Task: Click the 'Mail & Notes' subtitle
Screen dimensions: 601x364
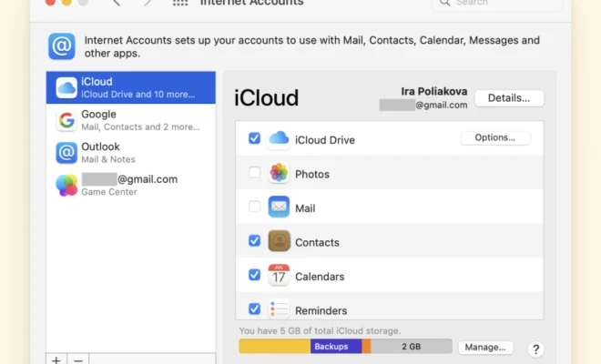Action: 108,159
